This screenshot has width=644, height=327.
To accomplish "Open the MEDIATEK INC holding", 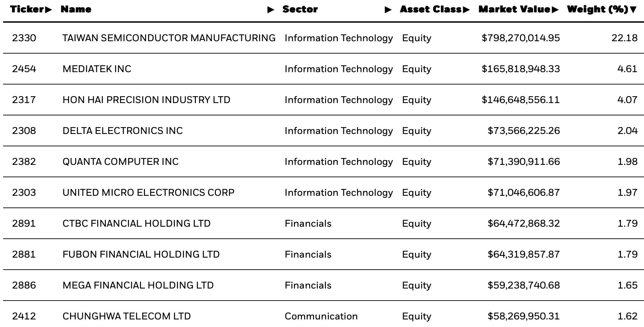I will [97, 69].
